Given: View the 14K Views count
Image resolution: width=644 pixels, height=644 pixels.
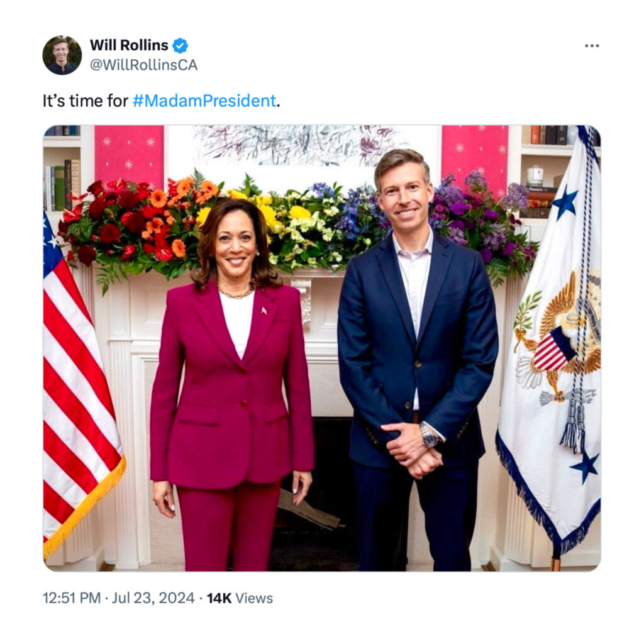Looking at the screenshot, I should tap(240, 598).
